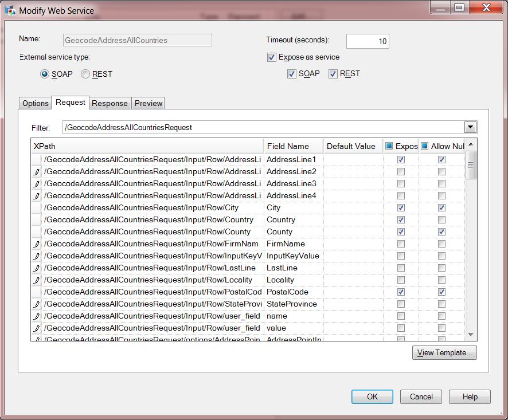
Task: Click the Timeout seconds input field
Action: (368, 41)
